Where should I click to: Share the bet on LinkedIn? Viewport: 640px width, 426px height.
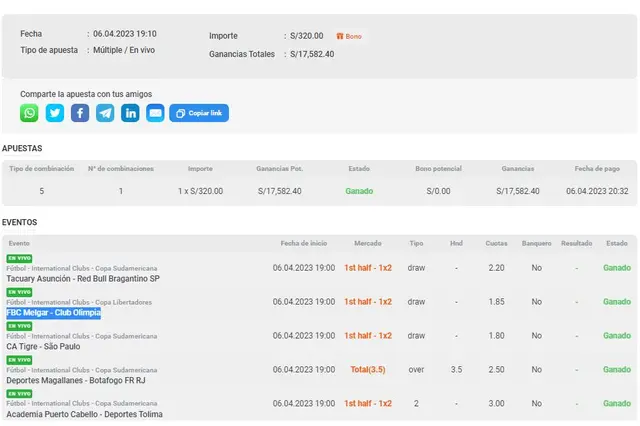[x=130, y=113]
